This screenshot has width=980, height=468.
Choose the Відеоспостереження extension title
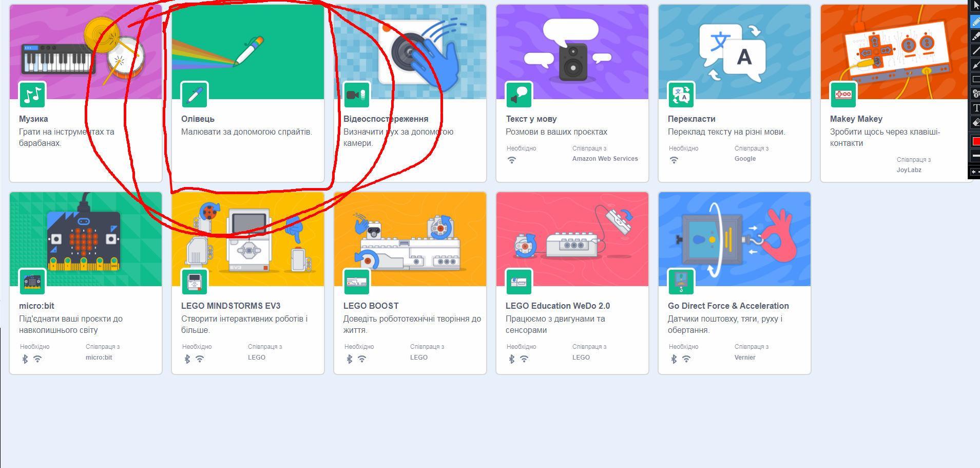coord(386,119)
